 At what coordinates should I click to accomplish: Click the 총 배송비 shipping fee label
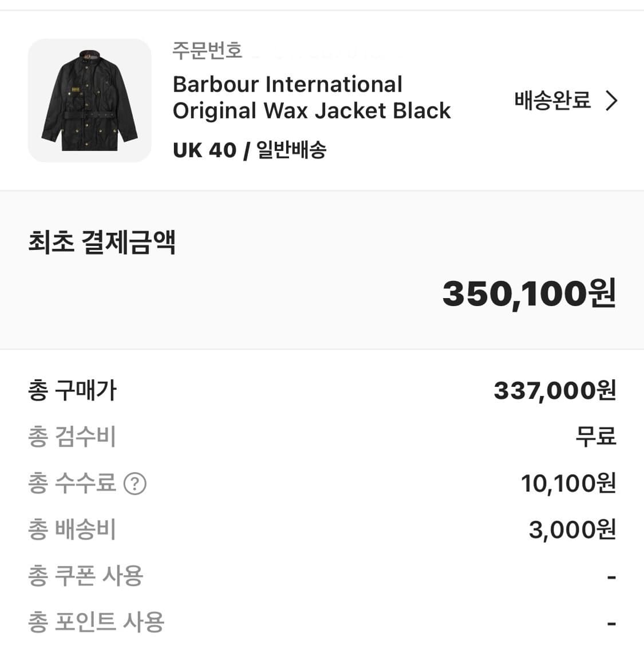point(72,530)
